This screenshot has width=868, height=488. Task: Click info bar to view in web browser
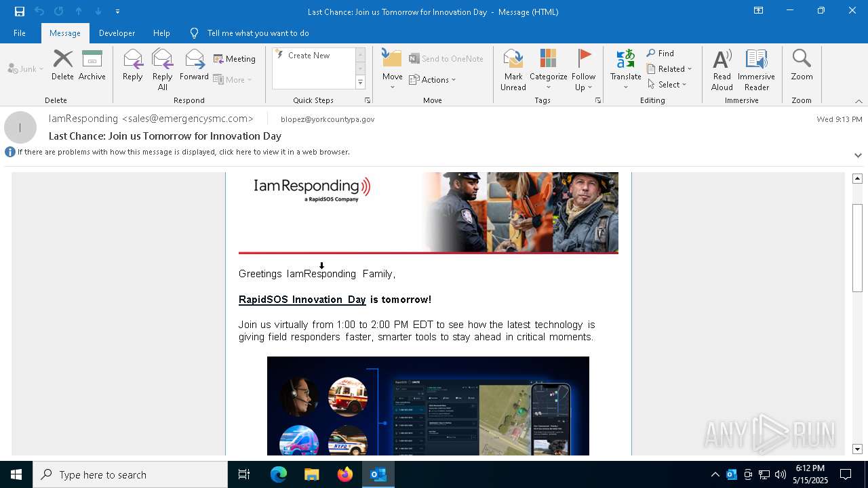[183, 152]
